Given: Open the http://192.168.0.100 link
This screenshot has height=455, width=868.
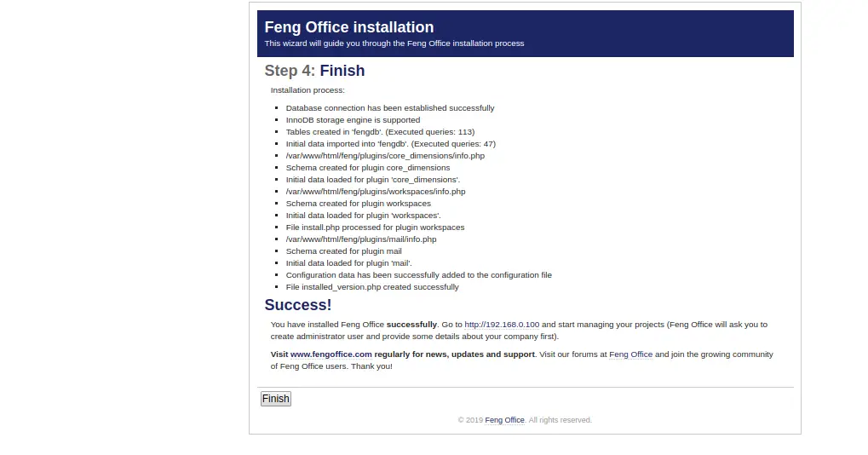Looking at the screenshot, I should click(502, 325).
